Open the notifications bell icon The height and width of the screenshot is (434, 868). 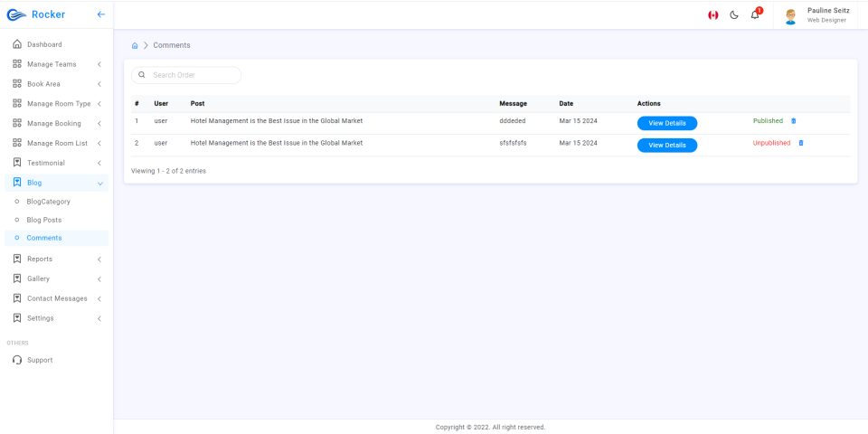(755, 14)
